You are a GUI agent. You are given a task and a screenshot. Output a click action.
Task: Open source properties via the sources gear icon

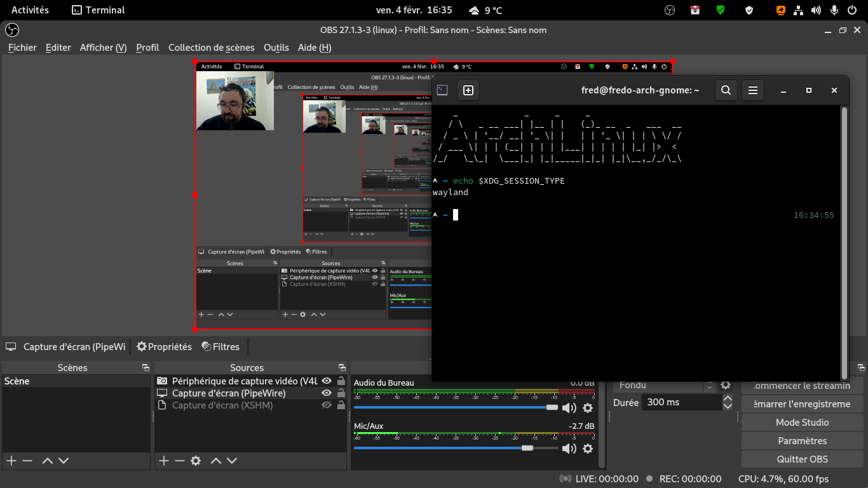pyautogui.click(x=196, y=461)
